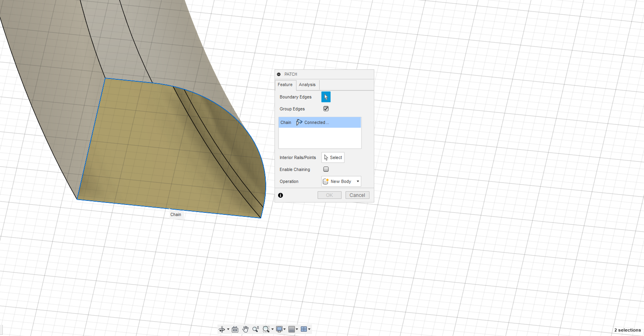The height and width of the screenshot is (336, 644).
Task: Open the Operation New Body dropdown
Action: [x=341, y=181]
